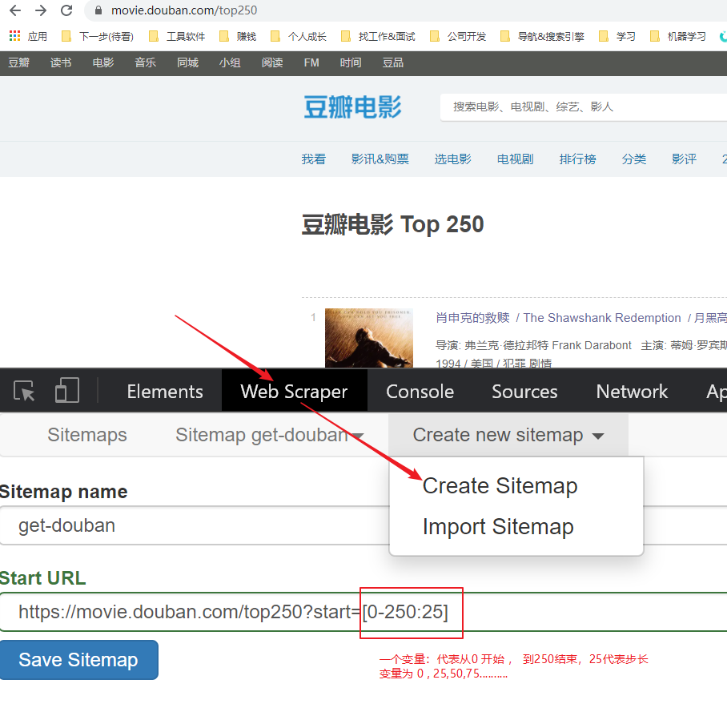Open the 导航&搜索引擎 bookmark folder

543,36
